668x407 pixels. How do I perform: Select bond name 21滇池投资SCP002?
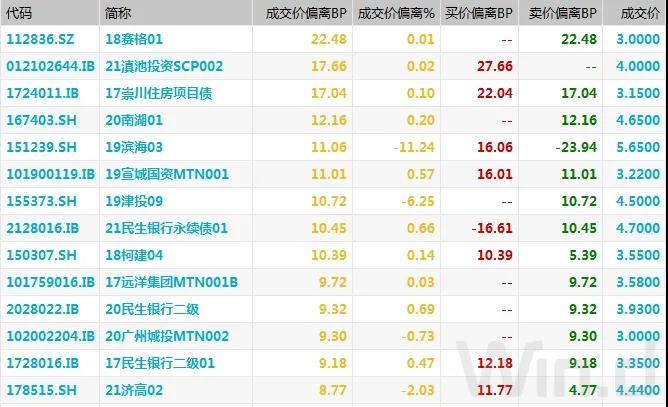[x=164, y=66]
